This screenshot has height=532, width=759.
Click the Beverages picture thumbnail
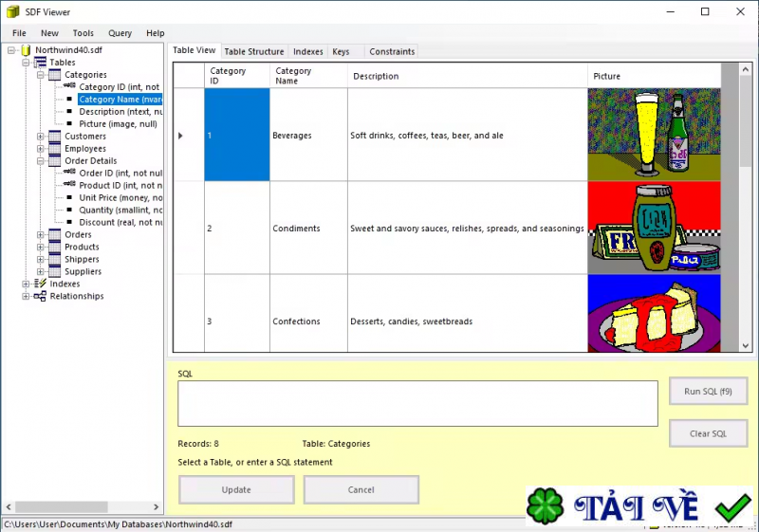pos(654,135)
